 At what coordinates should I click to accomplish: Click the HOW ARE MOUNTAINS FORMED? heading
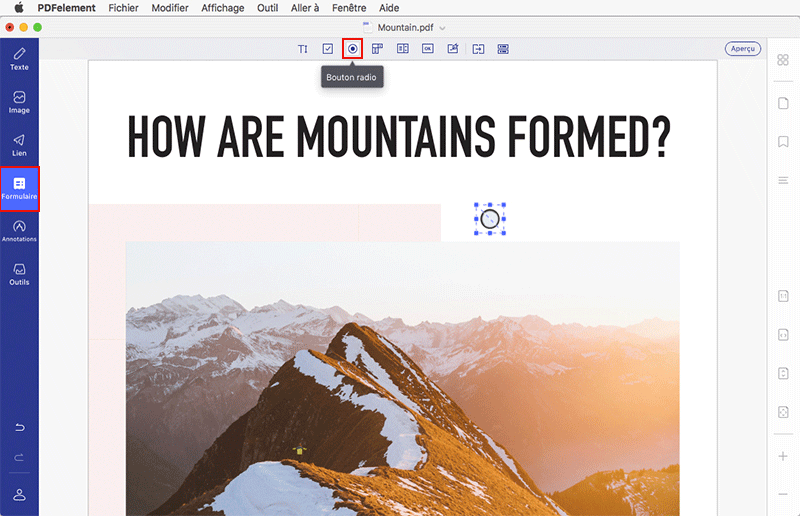tap(399, 136)
